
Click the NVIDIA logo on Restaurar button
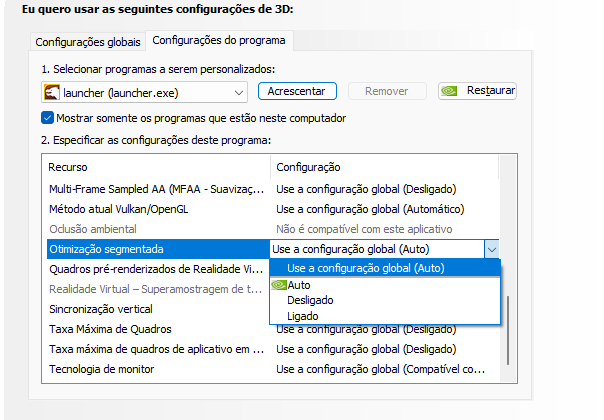[x=451, y=91]
